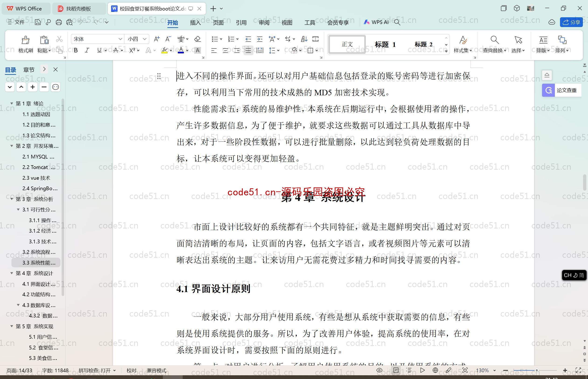Click the WPS AI button
The width and height of the screenshot is (588, 379).
377,23
